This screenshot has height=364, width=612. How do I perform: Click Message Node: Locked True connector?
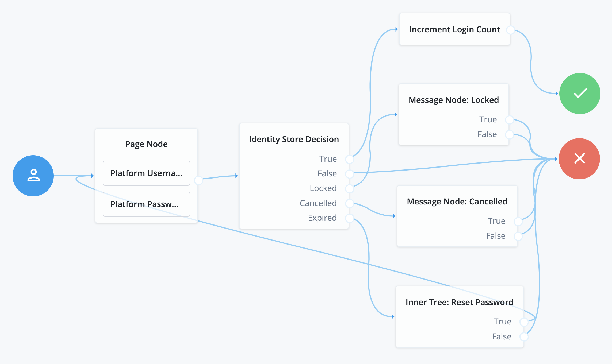click(509, 120)
